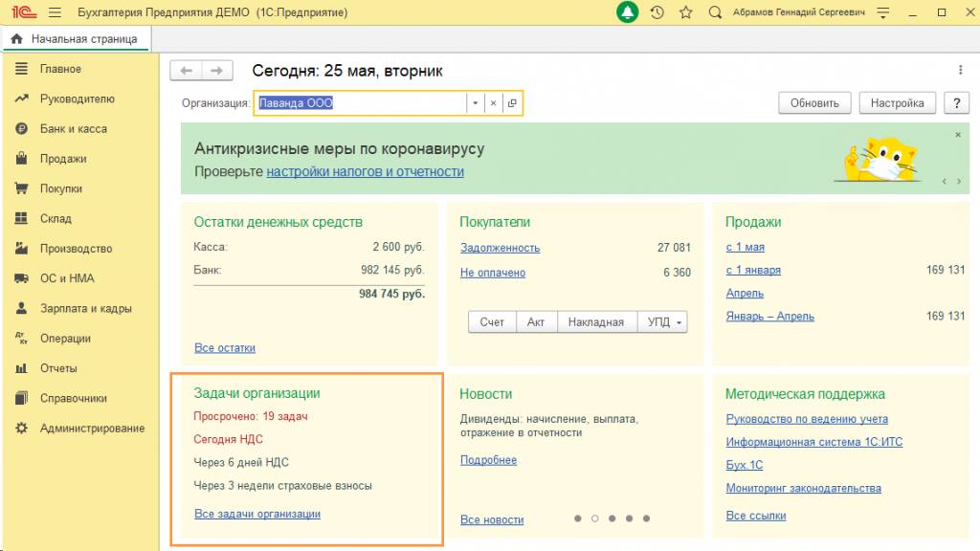The width and height of the screenshot is (980, 551).
Task: Create a Накладная document
Action: click(595, 322)
